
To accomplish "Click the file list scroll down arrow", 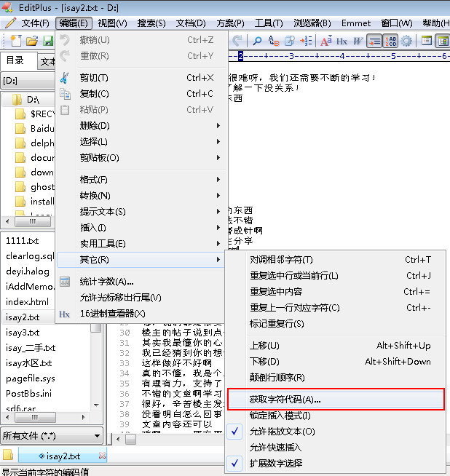I will coord(97,405).
